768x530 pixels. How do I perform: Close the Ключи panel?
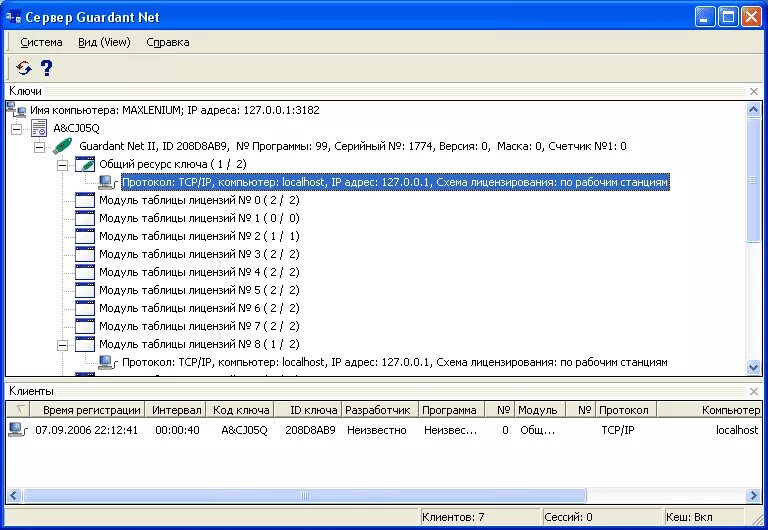click(754, 91)
